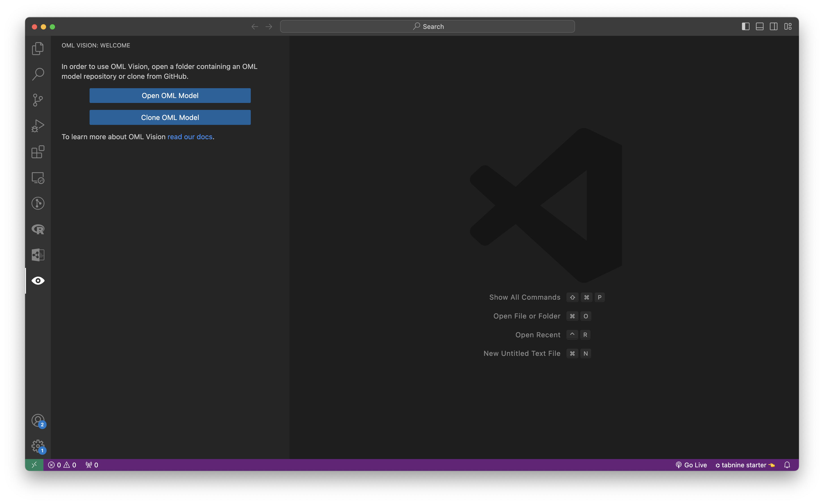Click the remote window indicator in status bar

coord(34,465)
